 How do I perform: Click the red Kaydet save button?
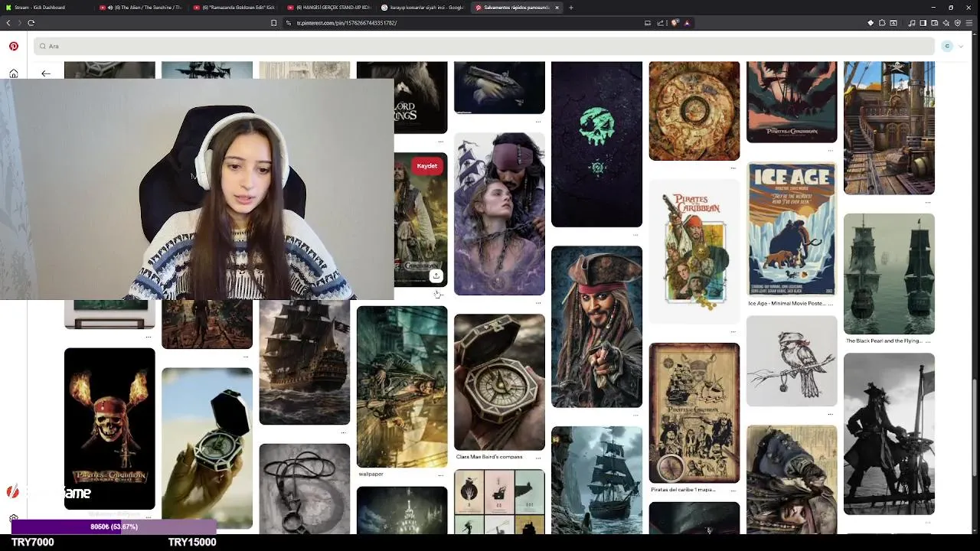pyautogui.click(x=427, y=166)
